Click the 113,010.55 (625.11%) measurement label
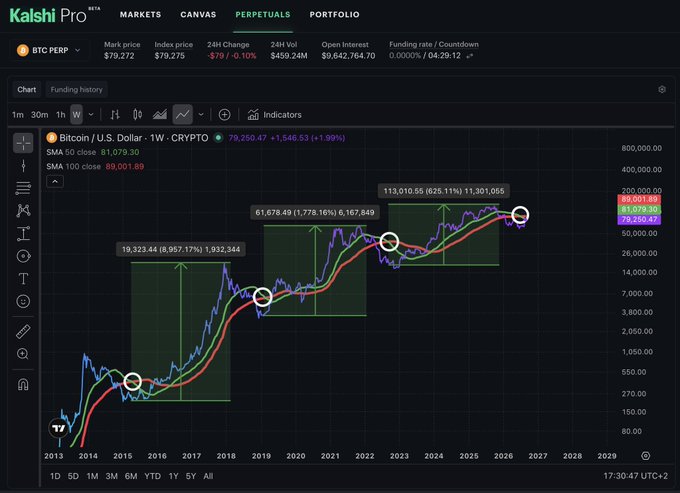The image size is (680, 493). (444, 191)
